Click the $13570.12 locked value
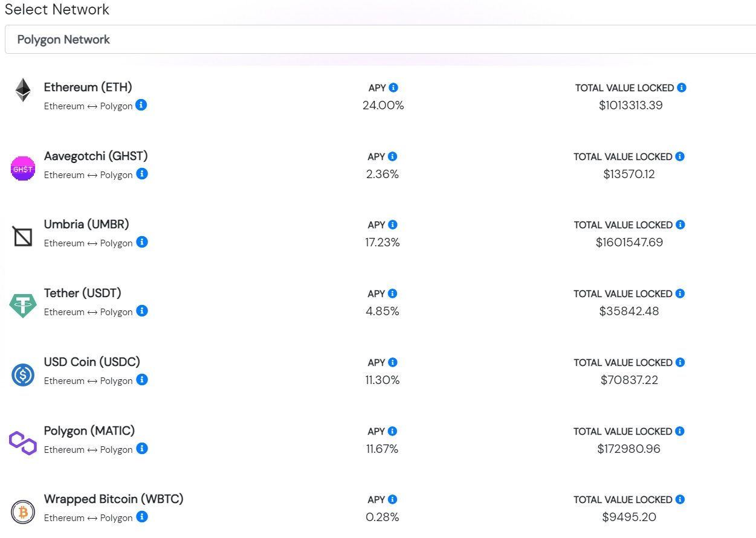Viewport: 756px width, 538px height. [x=629, y=175]
